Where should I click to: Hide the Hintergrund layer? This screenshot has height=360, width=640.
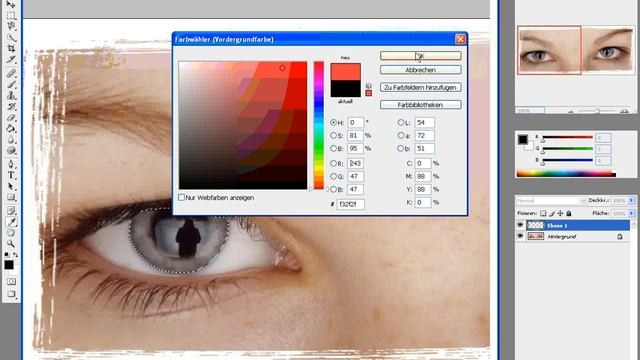520,236
